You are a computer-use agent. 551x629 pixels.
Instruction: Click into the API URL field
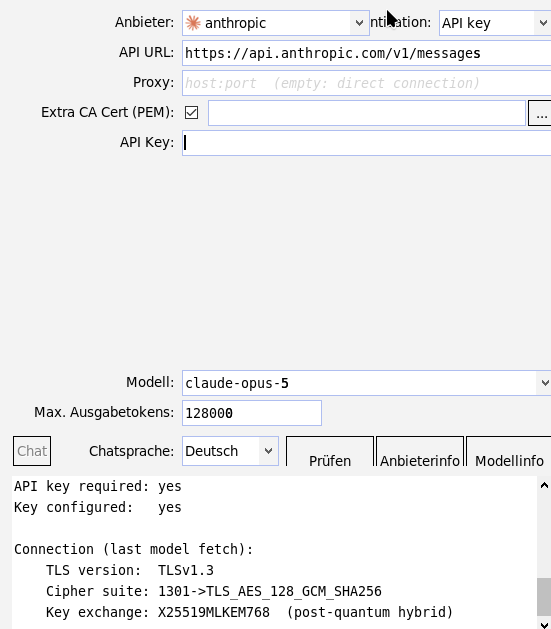[x=367, y=53]
